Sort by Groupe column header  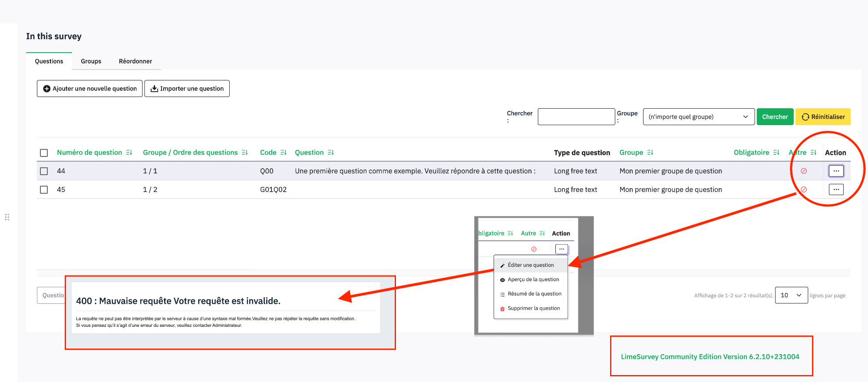coord(631,153)
